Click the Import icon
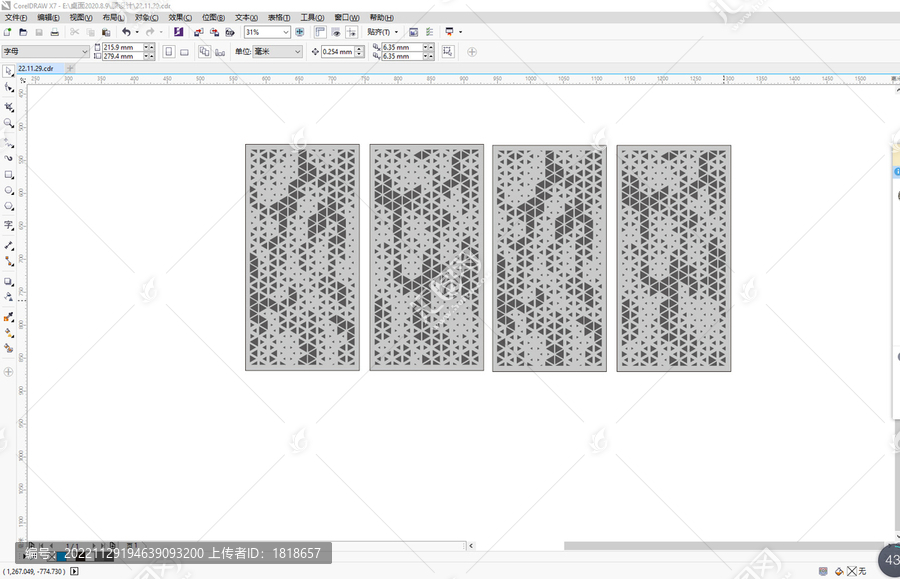900x579 pixels. (199, 32)
